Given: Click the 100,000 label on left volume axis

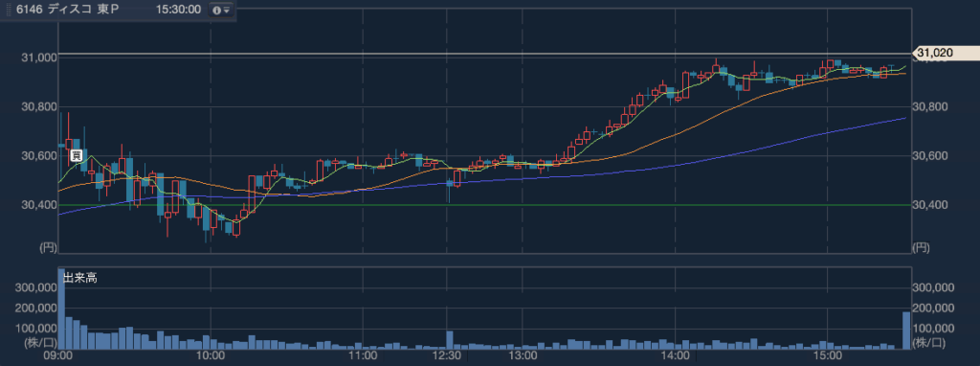Looking at the screenshot, I should 35,329.
